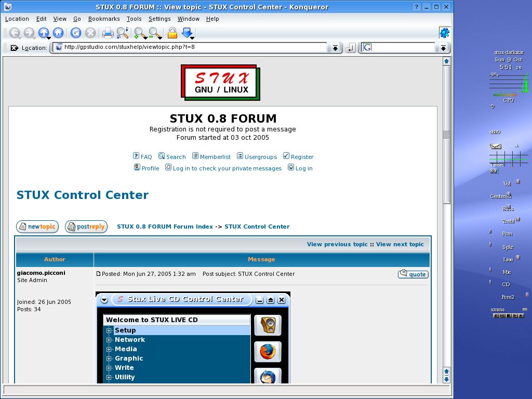Click the Log in icon

click(291, 167)
